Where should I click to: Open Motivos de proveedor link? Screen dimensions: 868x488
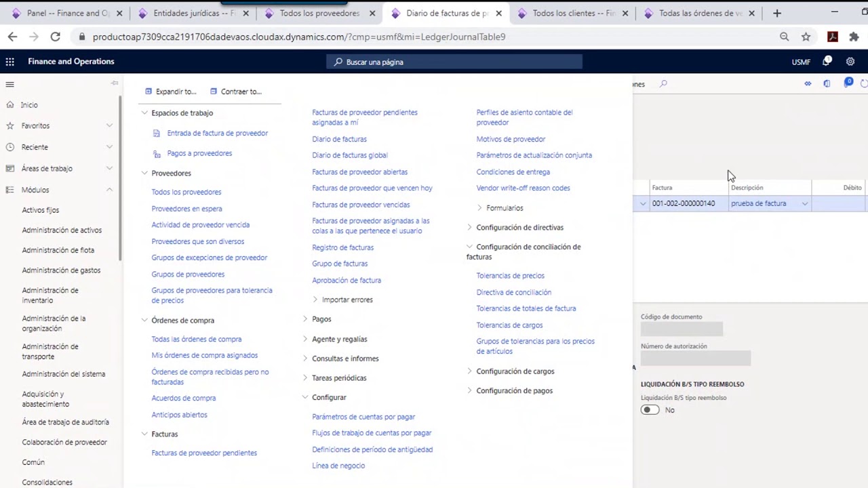point(511,140)
